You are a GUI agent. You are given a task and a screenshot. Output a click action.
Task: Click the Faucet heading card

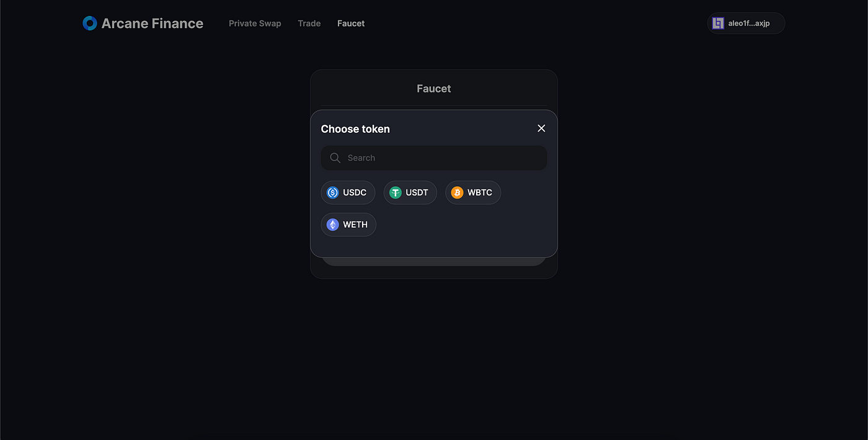433,88
